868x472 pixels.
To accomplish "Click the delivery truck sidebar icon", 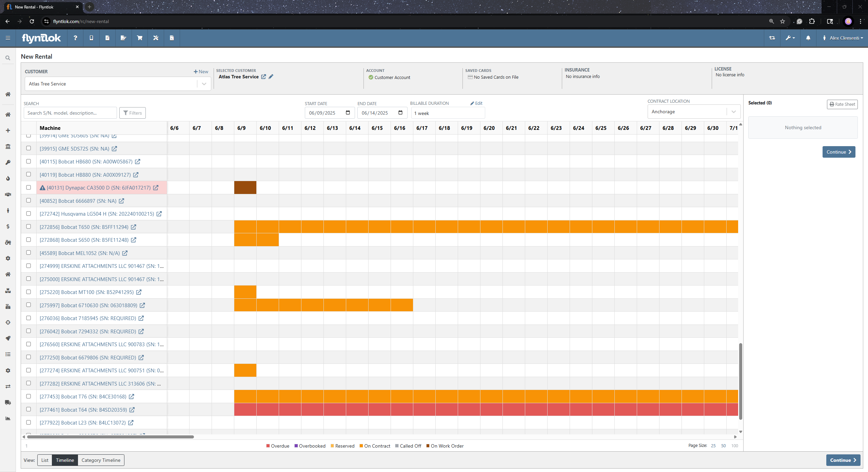I will (8, 402).
